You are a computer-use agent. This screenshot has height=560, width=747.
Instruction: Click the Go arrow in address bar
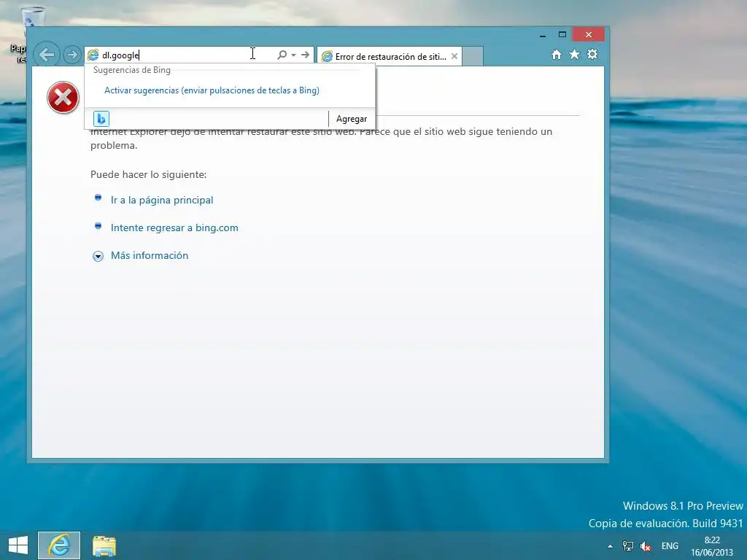[306, 55]
